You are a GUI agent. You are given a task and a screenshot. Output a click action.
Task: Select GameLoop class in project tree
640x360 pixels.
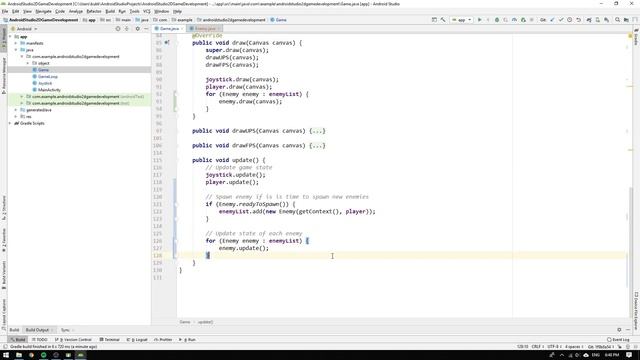pyautogui.click(x=47, y=76)
